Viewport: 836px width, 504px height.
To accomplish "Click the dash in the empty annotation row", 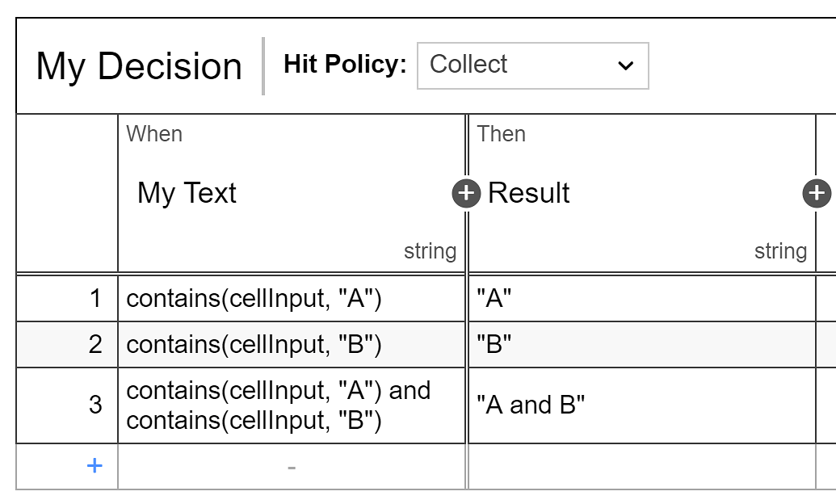I will click(x=294, y=466).
